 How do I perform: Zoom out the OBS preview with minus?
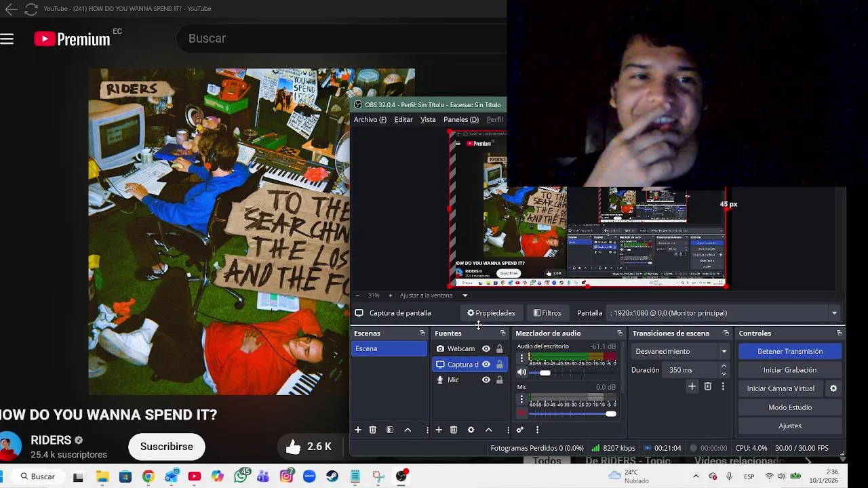click(357, 296)
